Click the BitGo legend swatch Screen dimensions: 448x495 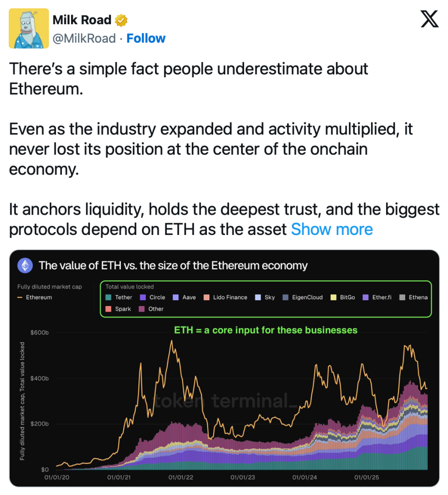tap(333, 297)
